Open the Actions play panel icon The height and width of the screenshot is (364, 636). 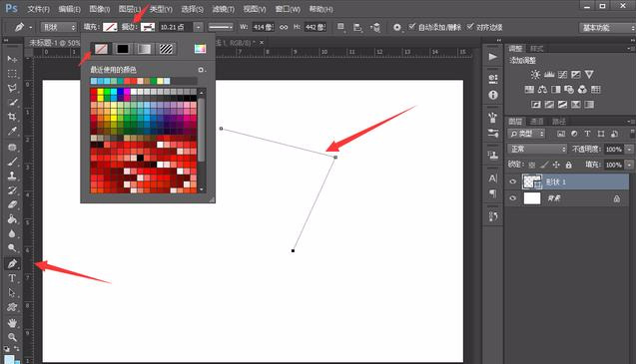[x=493, y=57]
